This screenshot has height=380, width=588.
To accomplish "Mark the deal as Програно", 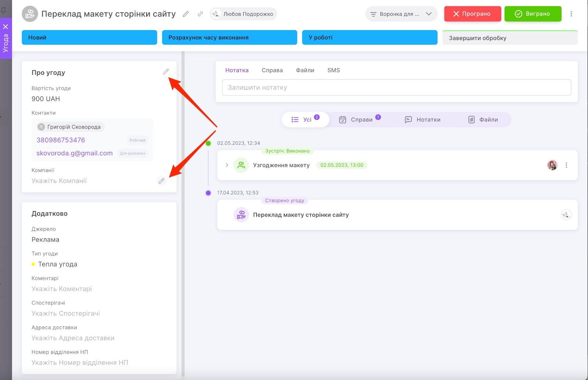I will tap(473, 14).
